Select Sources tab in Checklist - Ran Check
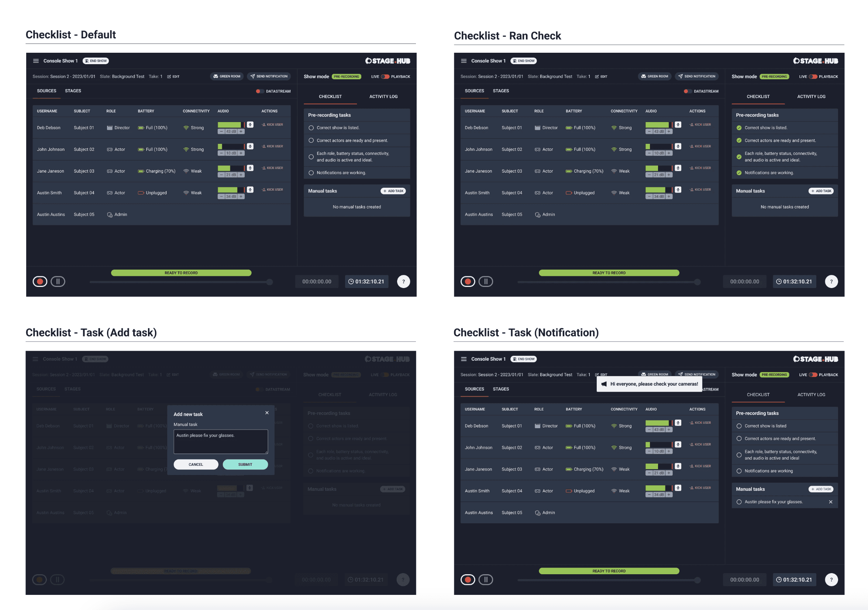This screenshot has height=610, width=868. [475, 91]
